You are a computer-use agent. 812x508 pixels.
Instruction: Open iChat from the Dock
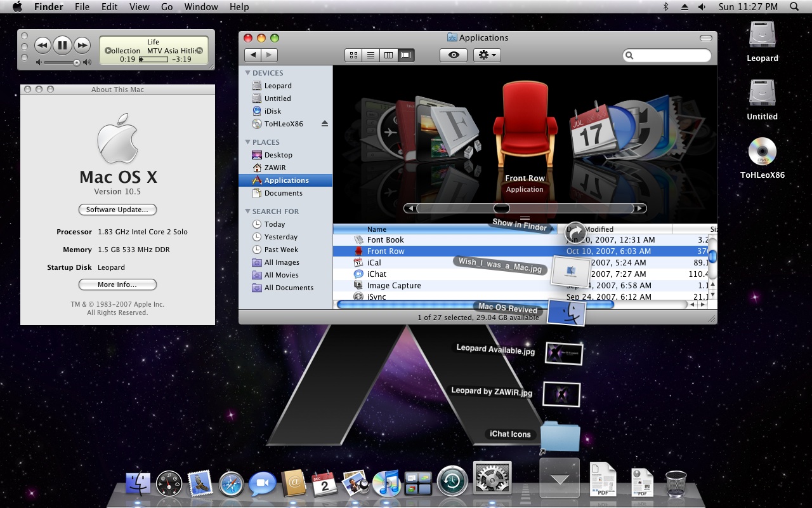click(262, 484)
